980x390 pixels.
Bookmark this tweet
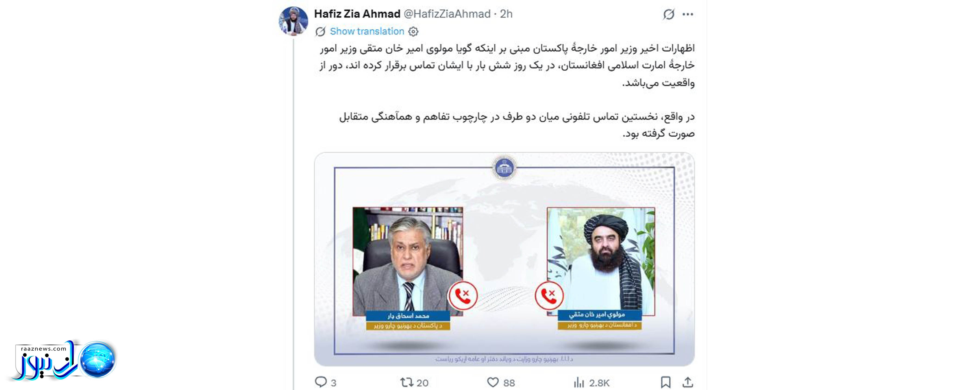665,382
